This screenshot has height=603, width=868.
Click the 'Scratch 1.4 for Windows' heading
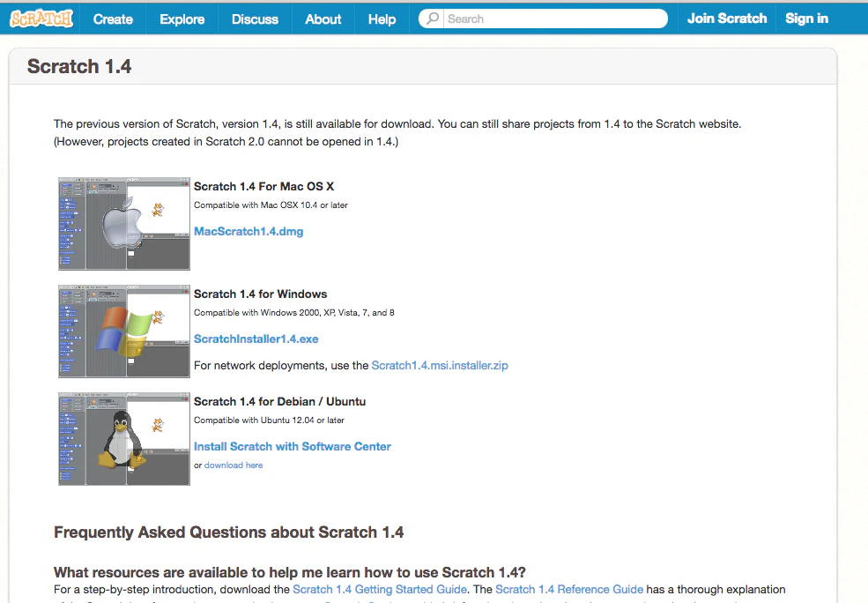pos(260,294)
